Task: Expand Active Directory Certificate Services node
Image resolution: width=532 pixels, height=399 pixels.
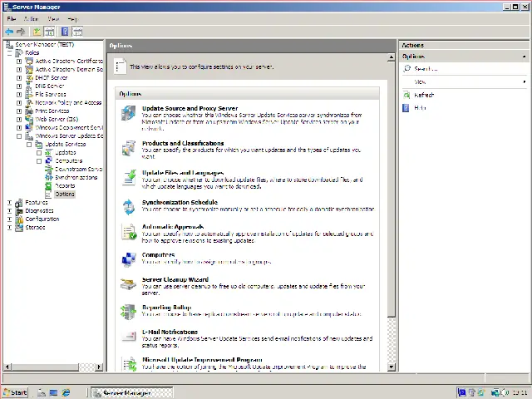Action: click(19, 62)
